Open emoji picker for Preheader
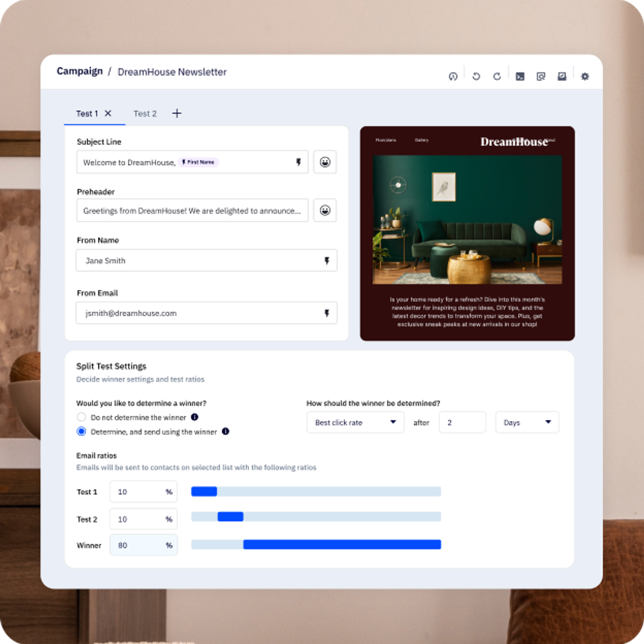The width and height of the screenshot is (644, 644). [325, 210]
